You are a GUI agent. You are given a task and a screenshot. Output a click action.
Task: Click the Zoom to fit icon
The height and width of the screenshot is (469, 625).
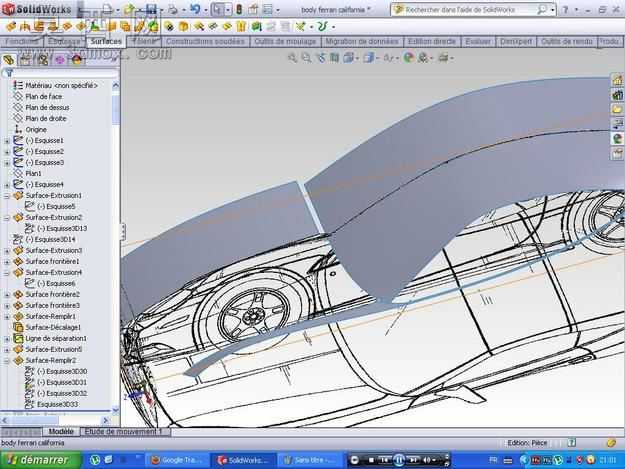[x=293, y=58]
